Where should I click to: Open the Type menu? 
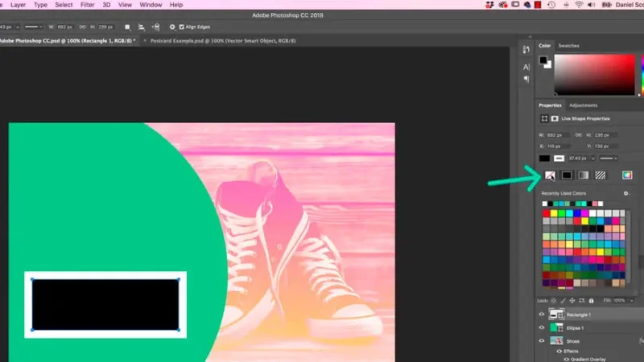[40, 5]
